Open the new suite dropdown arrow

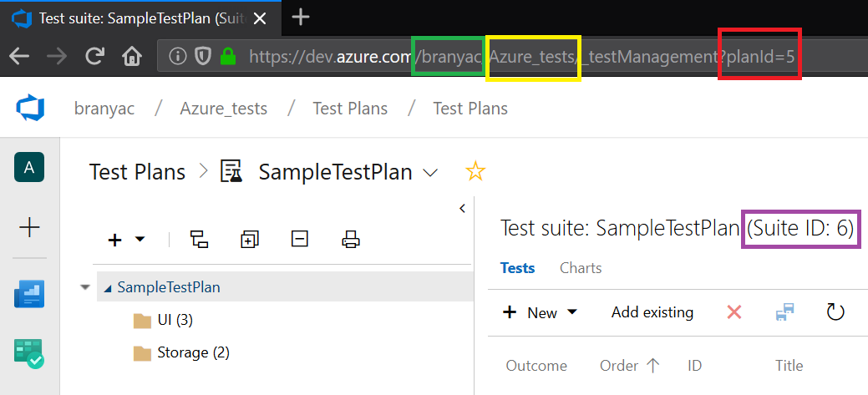140,240
